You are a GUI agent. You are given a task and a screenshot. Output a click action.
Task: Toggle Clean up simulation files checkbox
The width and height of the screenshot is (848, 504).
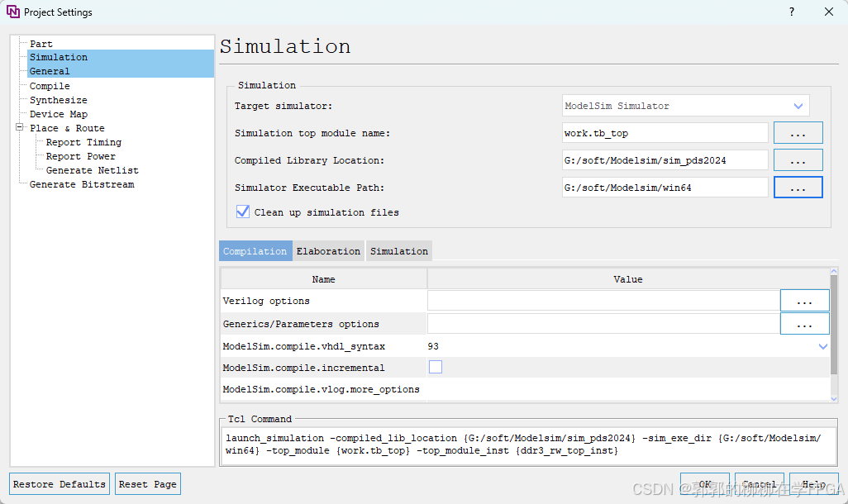243,212
